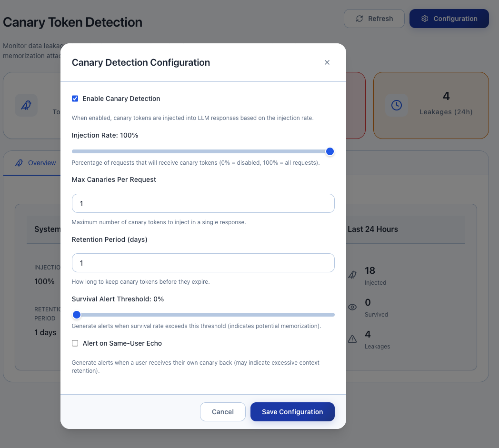Toggle the Enable Canary Detection option off
499x448 pixels.
pos(75,98)
